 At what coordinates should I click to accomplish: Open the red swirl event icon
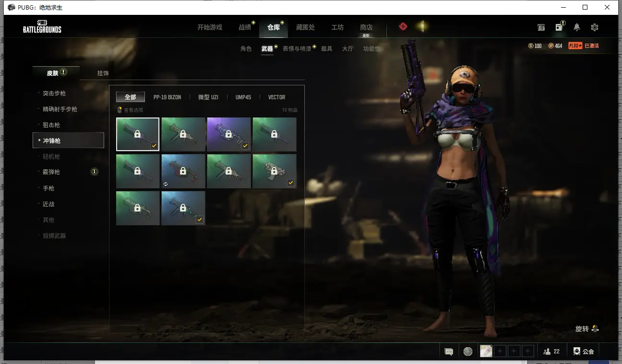[x=403, y=26]
